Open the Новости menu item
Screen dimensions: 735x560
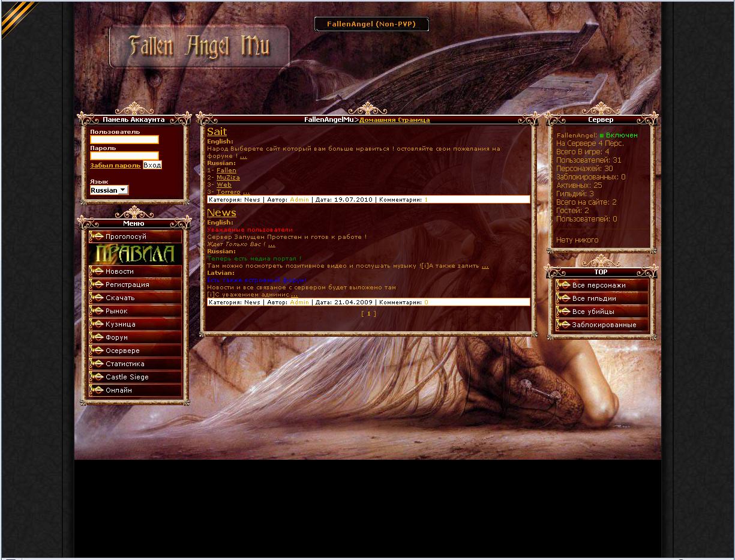[135, 271]
